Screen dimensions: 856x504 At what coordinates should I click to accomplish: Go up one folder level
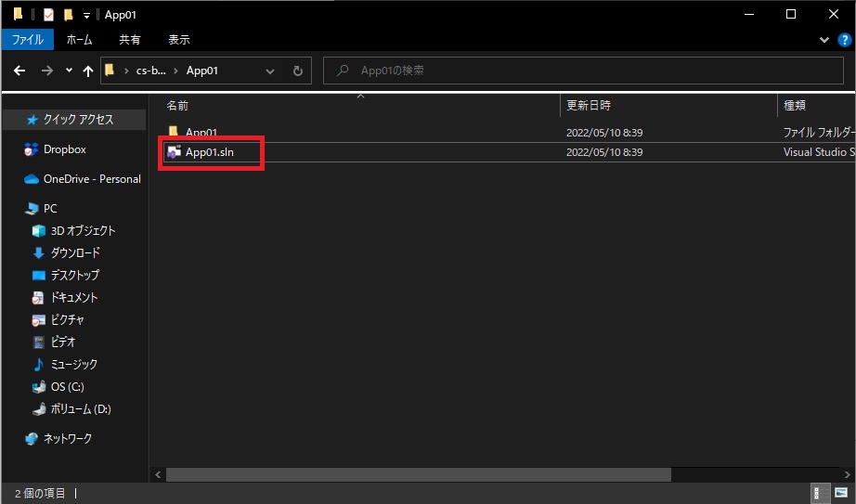88,71
